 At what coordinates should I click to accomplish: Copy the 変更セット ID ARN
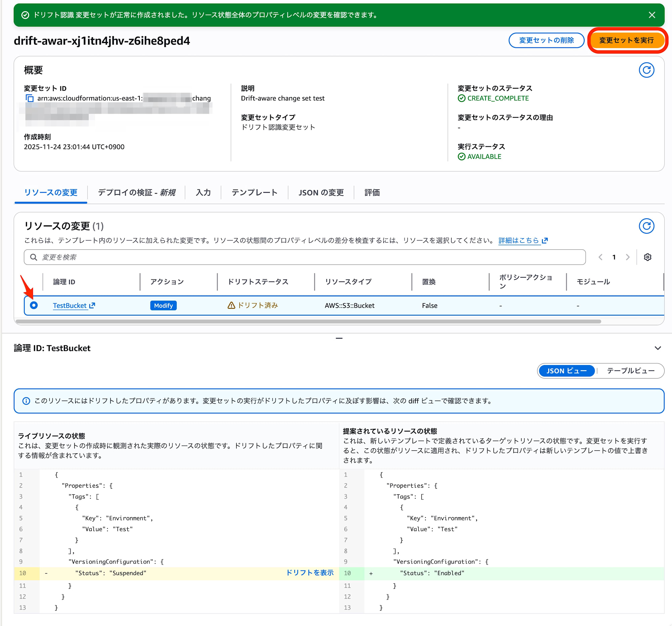pyautogui.click(x=29, y=98)
